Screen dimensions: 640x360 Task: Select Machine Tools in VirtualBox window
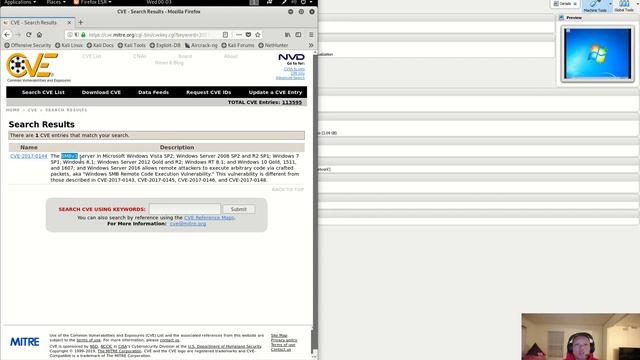point(595,6)
